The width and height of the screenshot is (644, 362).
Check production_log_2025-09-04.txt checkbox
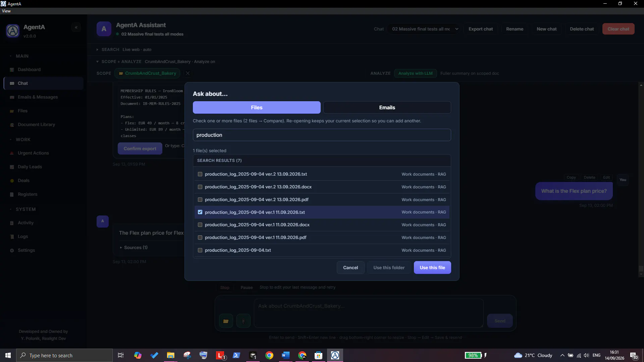point(200,250)
